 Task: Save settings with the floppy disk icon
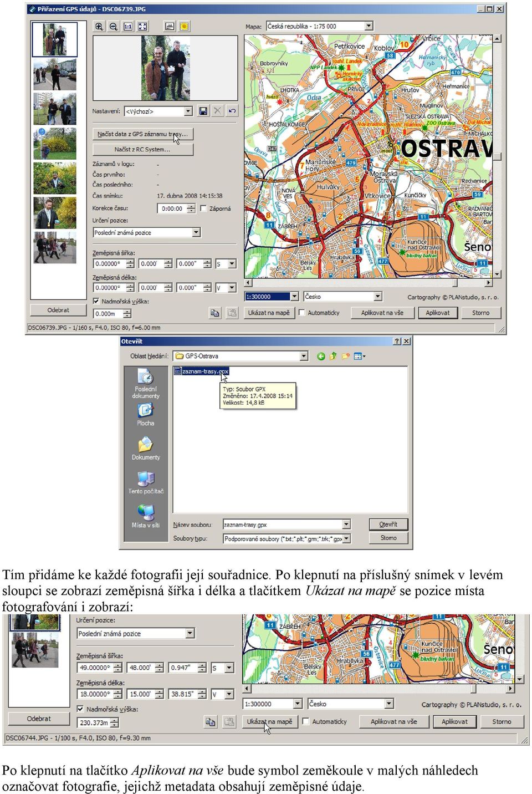(203, 111)
